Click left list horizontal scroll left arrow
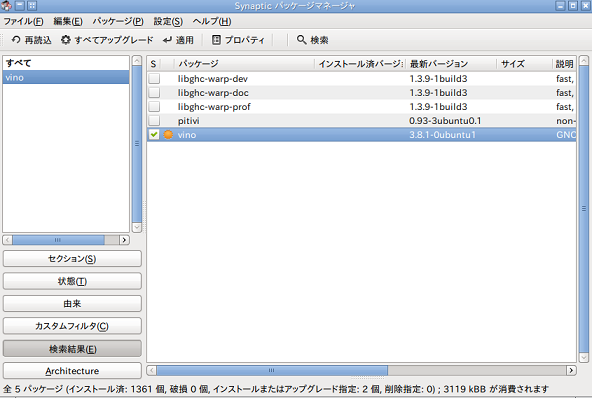The image size is (592, 398). 7,240
